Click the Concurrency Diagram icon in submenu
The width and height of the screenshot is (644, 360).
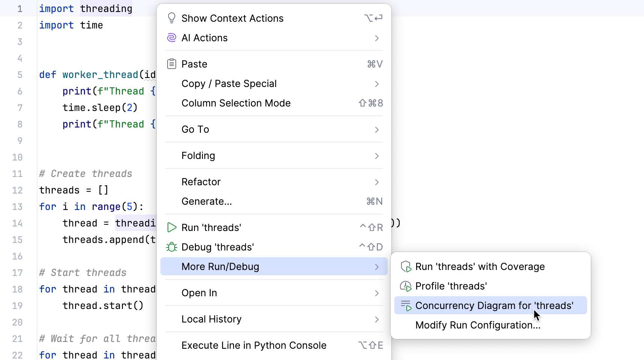406,305
